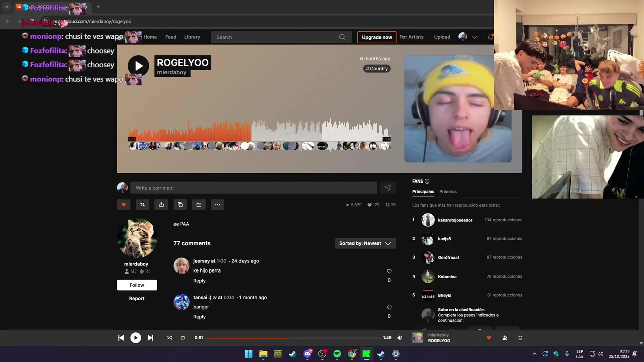Skip to next track in player bar
Image resolution: width=644 pixels, height=362 pixels.
(150, 338)
